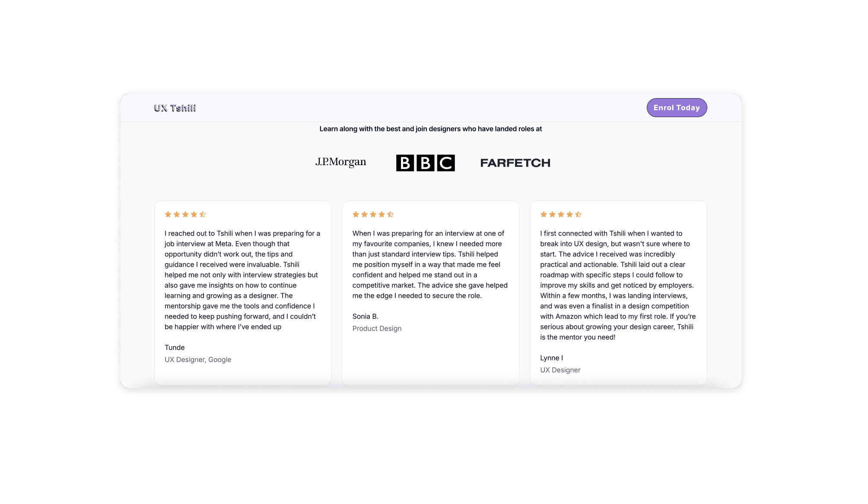Click half star in Tunde's rating
The width and height of the screenshot is (868, 504).
pyautogui.click(x=203, y=214)
